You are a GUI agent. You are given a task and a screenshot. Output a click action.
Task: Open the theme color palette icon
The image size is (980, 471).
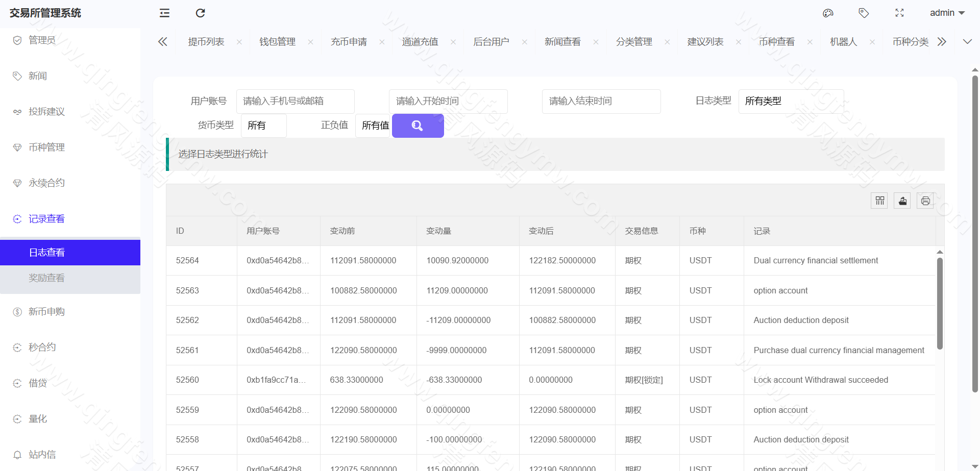828,13
